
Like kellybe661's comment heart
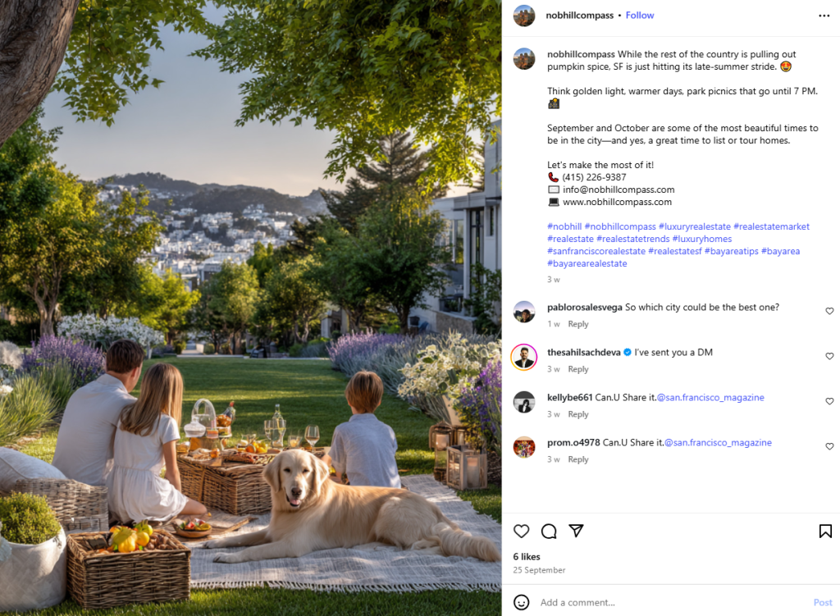click(829, 400)
